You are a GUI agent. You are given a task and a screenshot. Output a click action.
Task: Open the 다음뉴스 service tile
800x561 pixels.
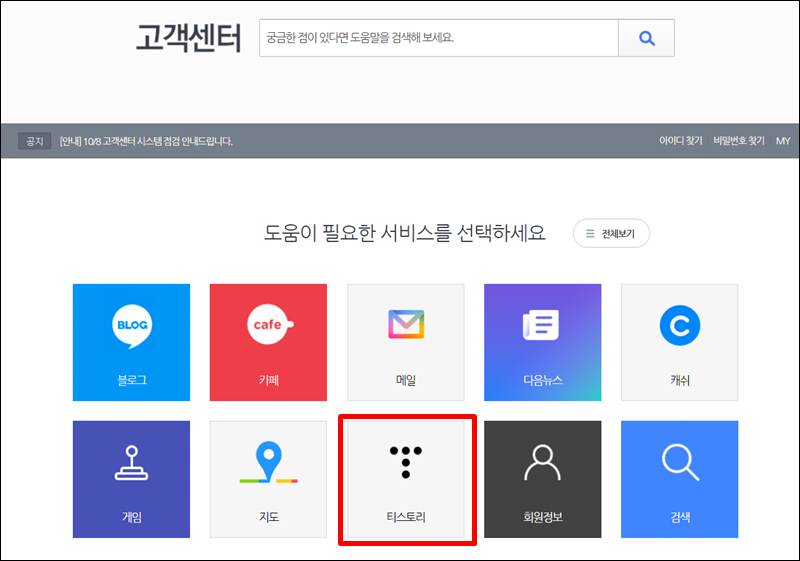point(542,342)
